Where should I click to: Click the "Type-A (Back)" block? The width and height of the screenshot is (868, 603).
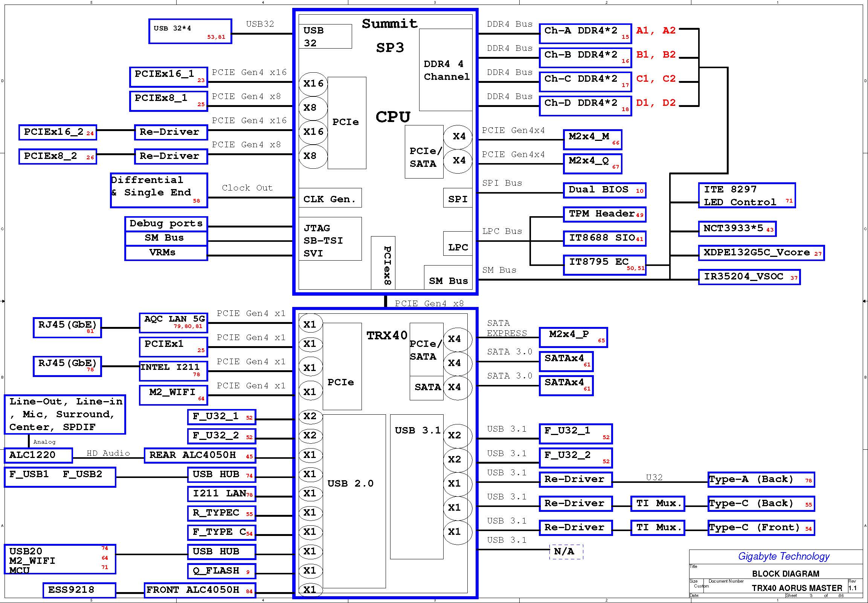coord(761,480)
